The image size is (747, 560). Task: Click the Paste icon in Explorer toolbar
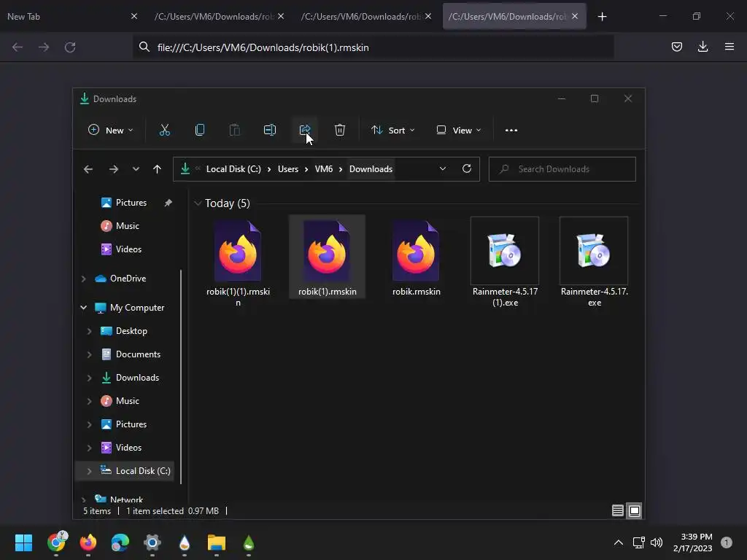[x=234, y=130]
